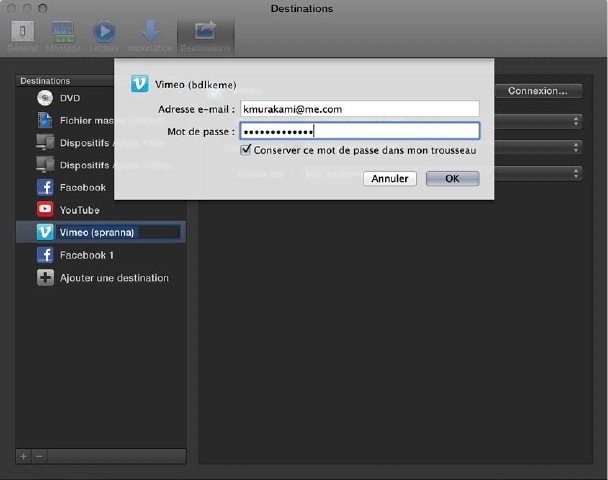Choose Ajouter une destination label
The height and width of the screenshot is (480, 608).
114,278
